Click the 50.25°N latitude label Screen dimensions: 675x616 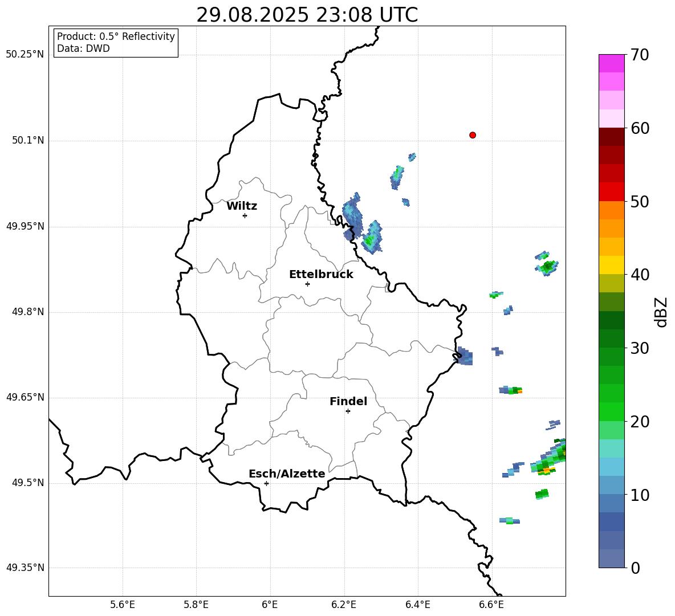click(25, 55)
